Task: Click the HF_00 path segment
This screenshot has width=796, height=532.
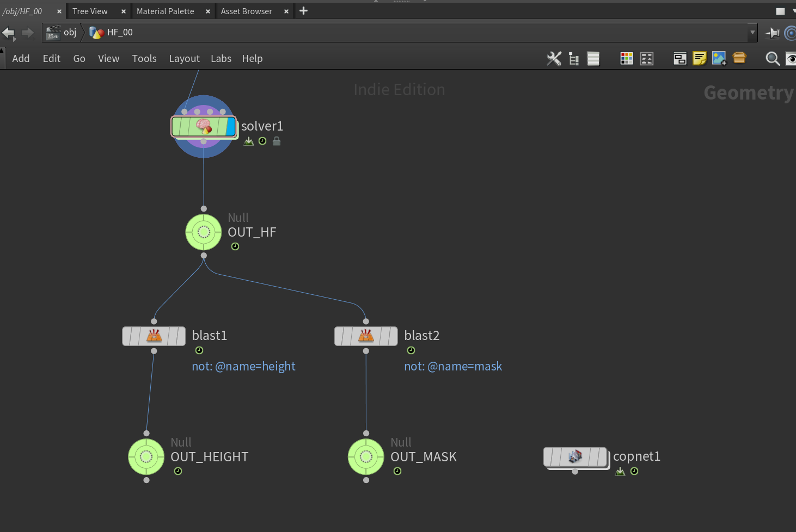Action: click(x=120, y=33)
